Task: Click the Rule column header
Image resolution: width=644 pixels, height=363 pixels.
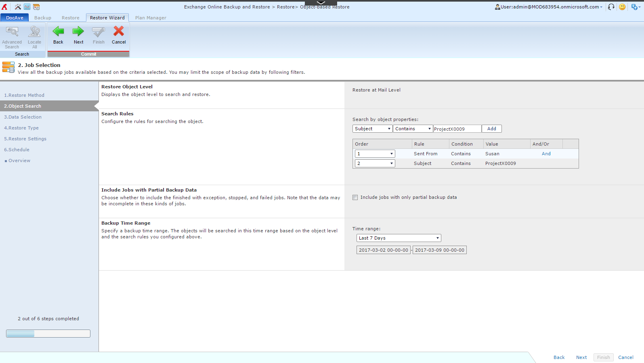Action: click(430, 144)
